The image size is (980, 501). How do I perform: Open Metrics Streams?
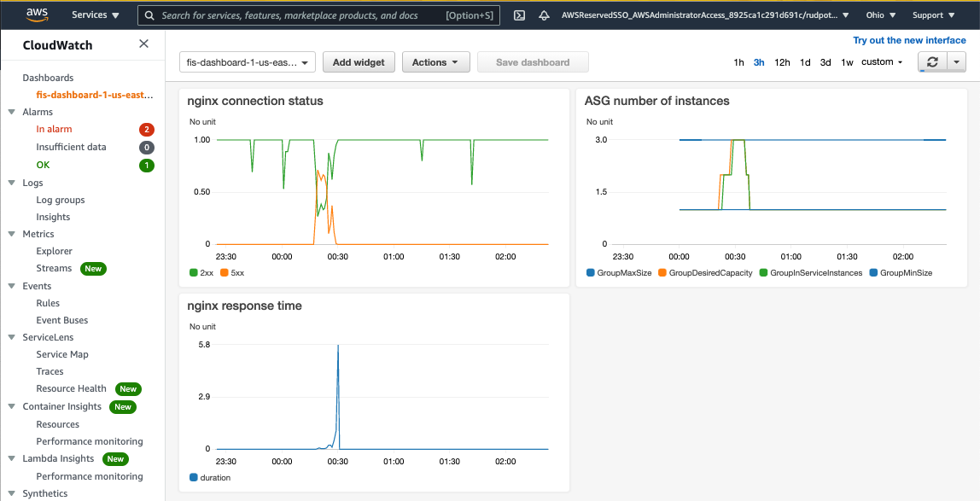54,269
